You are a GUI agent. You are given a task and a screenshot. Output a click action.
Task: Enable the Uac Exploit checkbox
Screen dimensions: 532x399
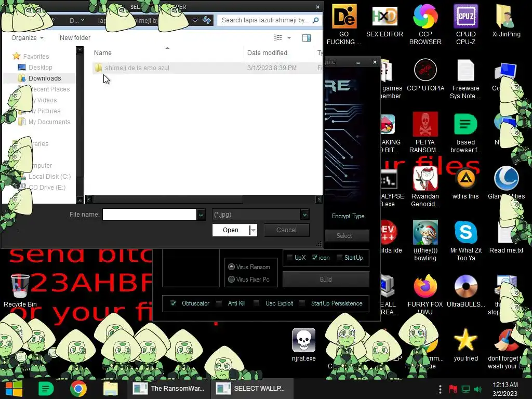(257, 303)
